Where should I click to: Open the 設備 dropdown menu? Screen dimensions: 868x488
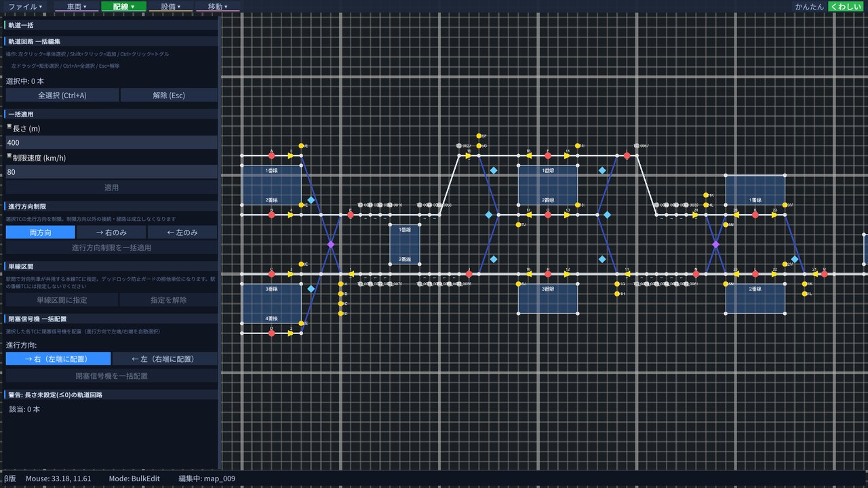[x=170, y=6]
